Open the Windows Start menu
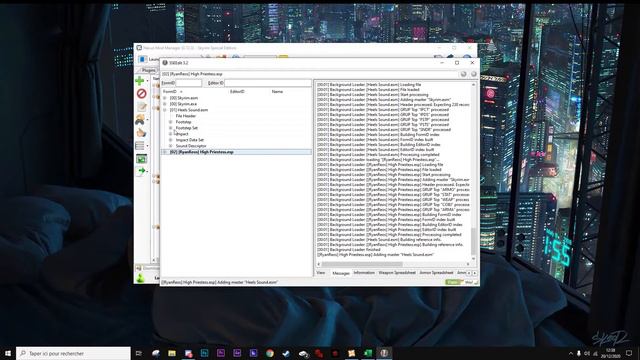The image size is (640, 360). click(8, 353)
